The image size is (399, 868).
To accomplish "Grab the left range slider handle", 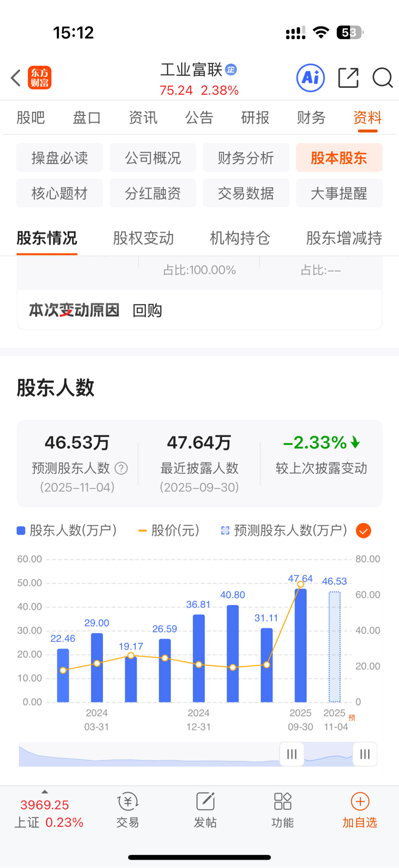I will coord(291,754).
